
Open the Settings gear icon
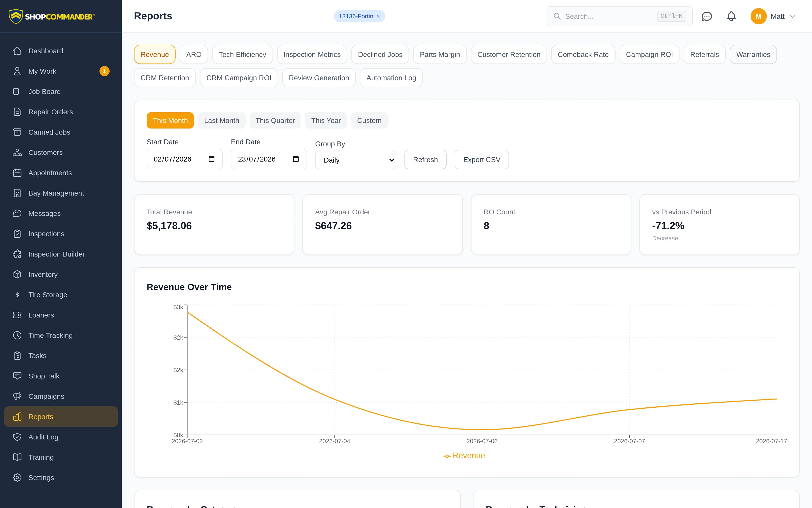tap(17, 478)
